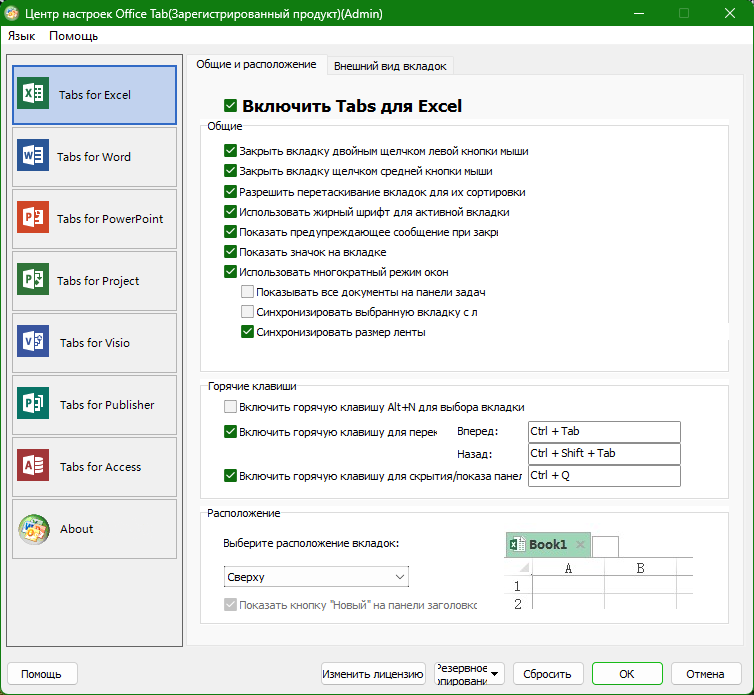This screenshot has height=695, width=754.
Task: Close the Book1 preview tab X
Action: click(x=580, y=544)
